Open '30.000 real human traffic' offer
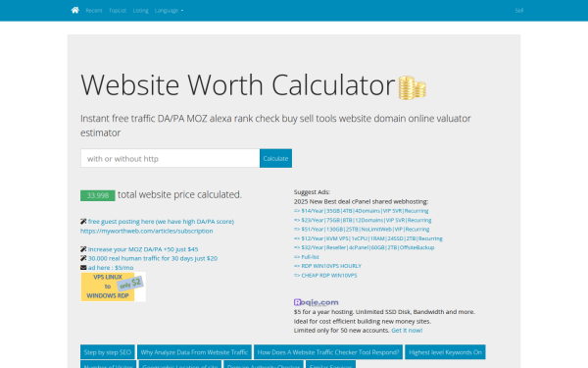 pyautogui.click(x=153, y=258)
